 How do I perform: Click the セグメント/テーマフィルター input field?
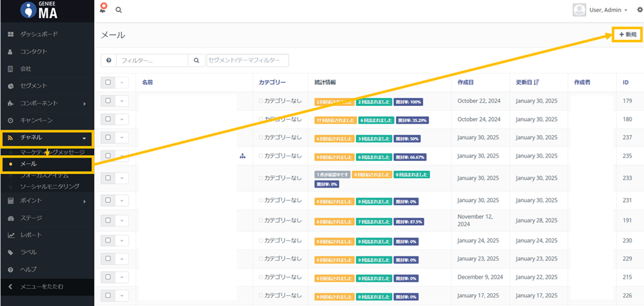[x=247, y=60]
